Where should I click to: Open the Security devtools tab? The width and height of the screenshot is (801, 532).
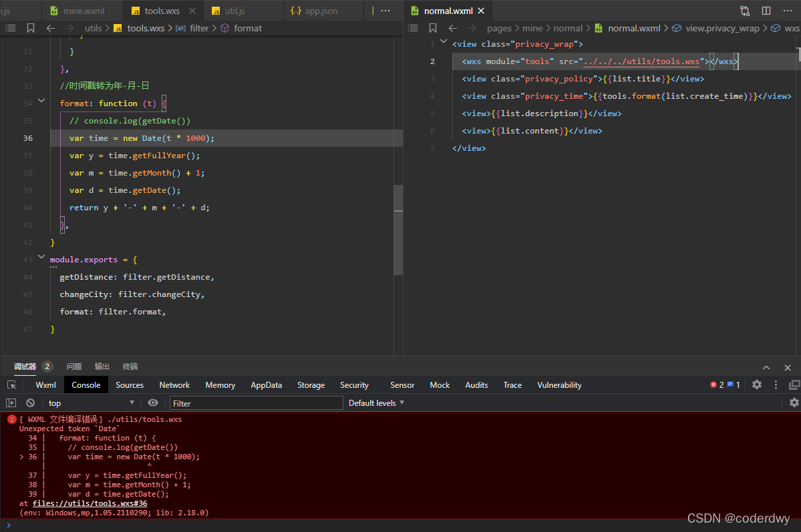point(355,385)
